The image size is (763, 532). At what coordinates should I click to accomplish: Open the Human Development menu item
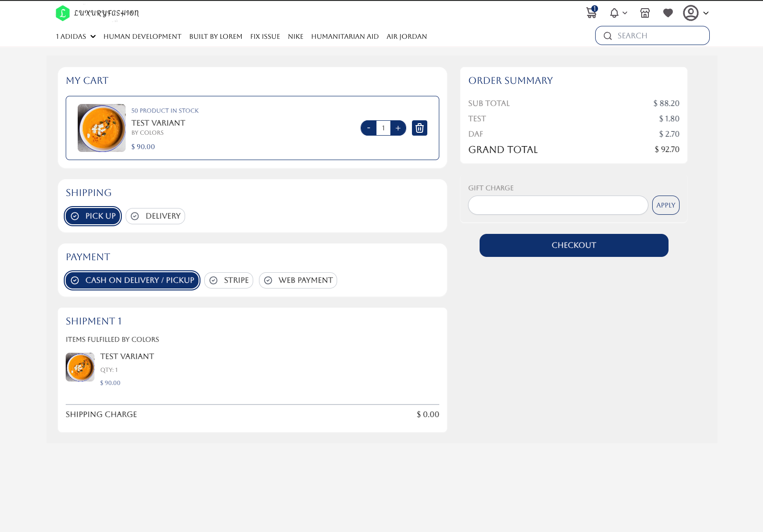[142, 36]
